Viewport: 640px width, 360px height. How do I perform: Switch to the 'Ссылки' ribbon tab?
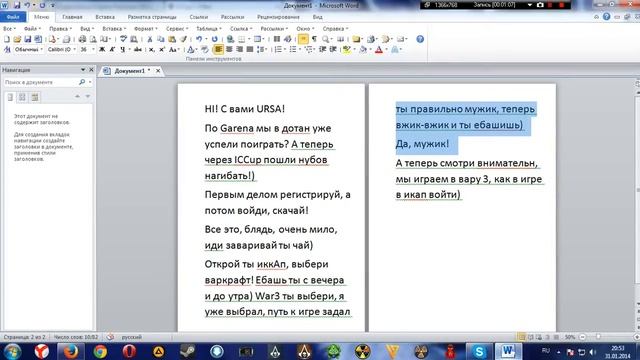[199, 17]
